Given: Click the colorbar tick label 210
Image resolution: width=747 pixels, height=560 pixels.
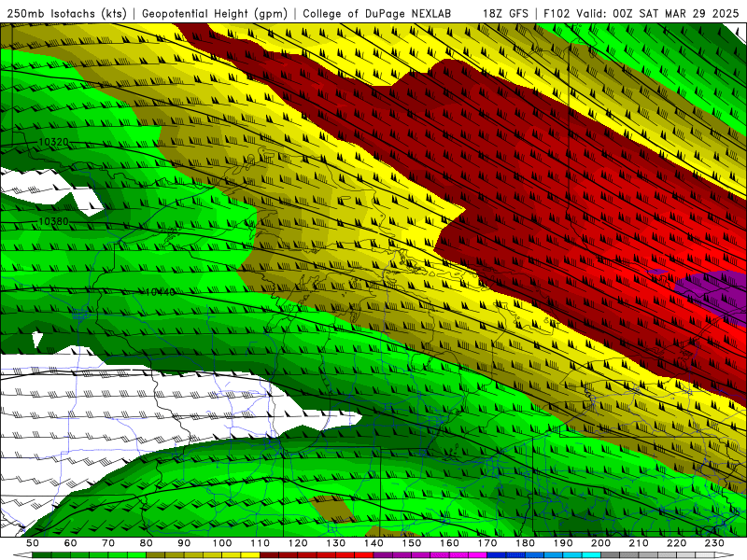Looking at the screenshot, I should click(x=639, y=543).
